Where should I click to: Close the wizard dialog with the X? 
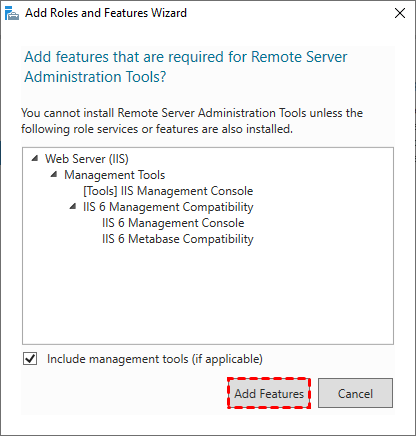pyautogui.click(x=400, y=13)
